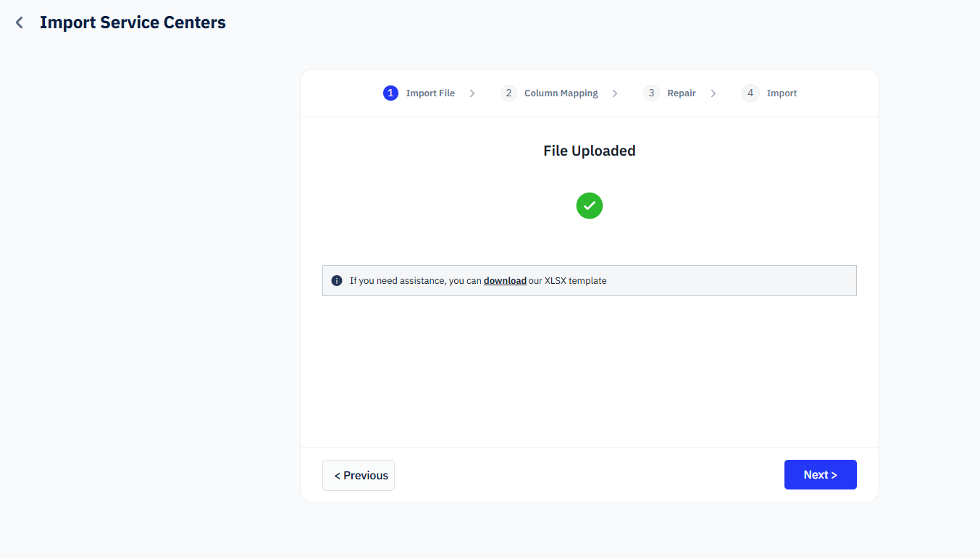Image resolution: width=980 pixels, height=559 pixels.
Task: Select the Import File step label
Action: [430, 93]
